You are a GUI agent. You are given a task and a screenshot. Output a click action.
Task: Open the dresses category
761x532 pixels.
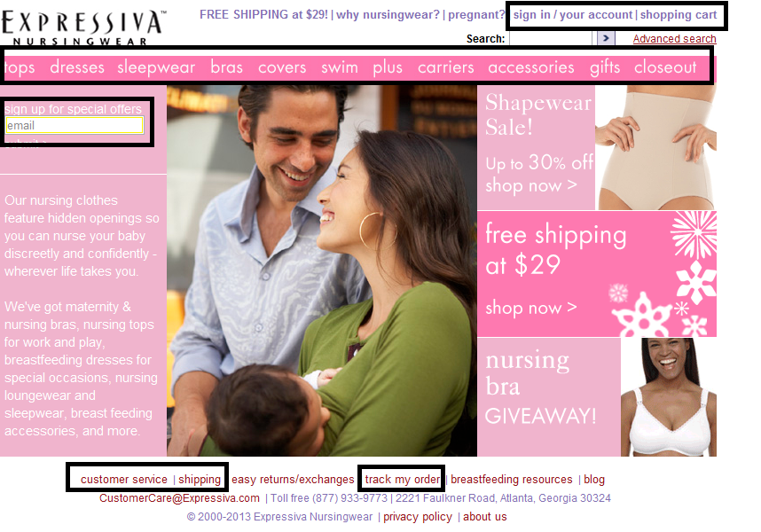(x=77, y=67)
